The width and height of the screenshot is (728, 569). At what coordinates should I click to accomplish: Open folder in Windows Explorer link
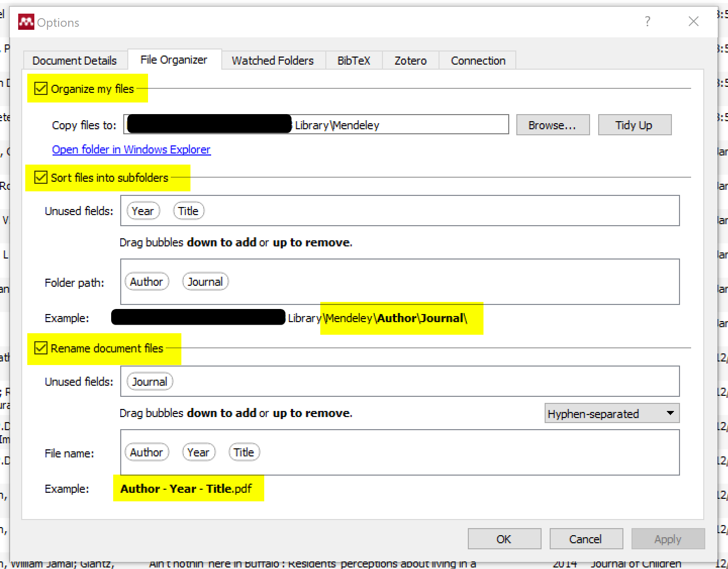[131, 149]
